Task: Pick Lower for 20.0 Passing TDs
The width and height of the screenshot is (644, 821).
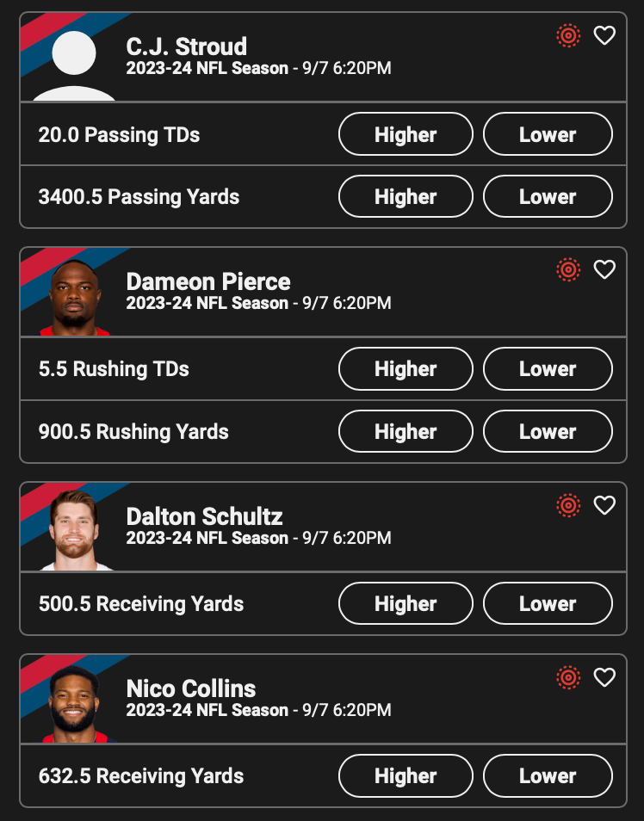Action: (548, 134)
